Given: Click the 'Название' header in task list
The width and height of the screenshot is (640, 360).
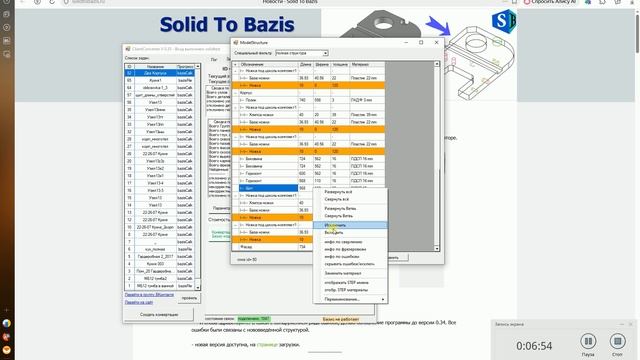Looking at the screenshot, I should tap(155, 66).
